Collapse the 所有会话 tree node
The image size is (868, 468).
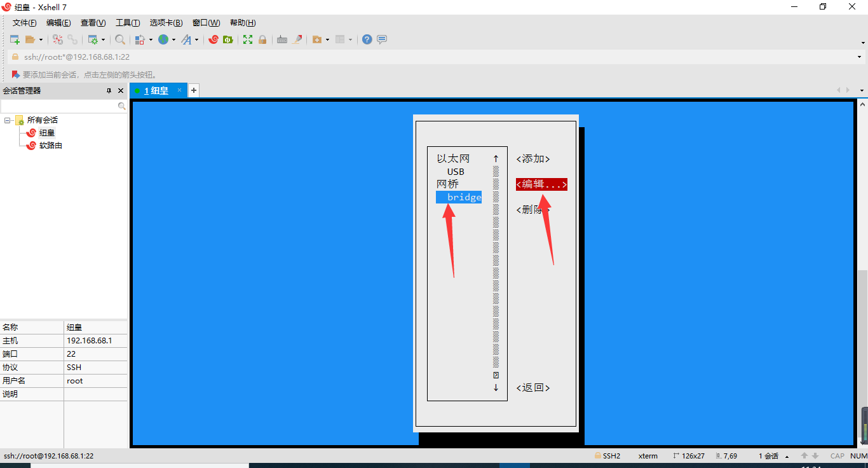pos(8,120)
